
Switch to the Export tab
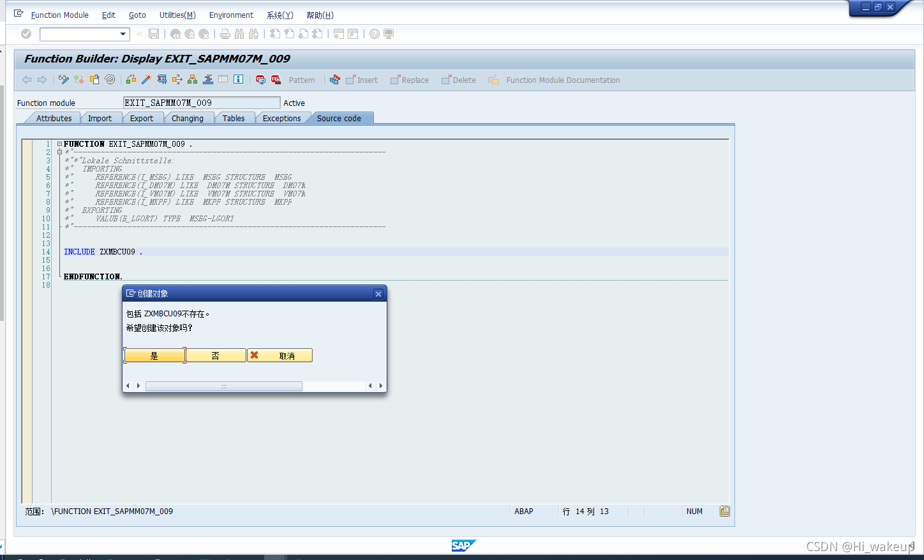[142, 119]
